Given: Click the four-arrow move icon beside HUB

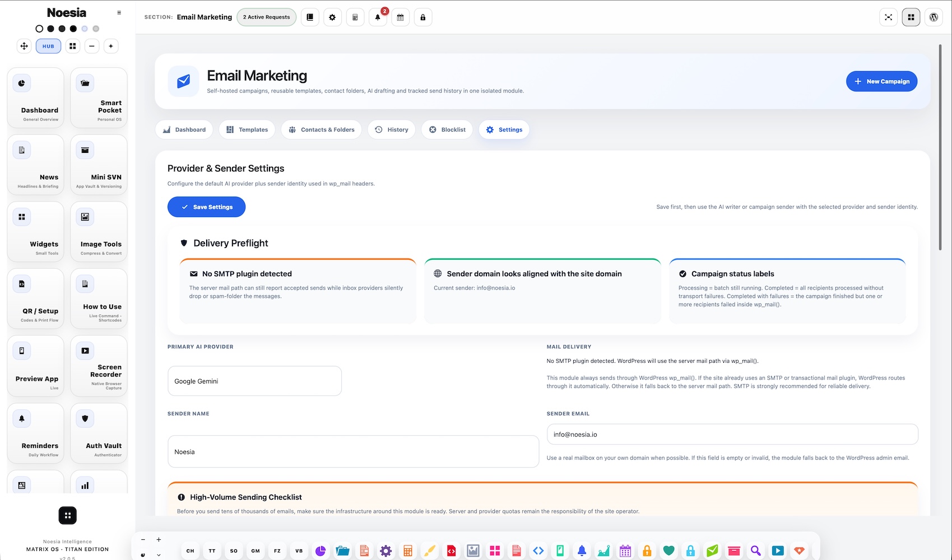Looking at the screenshot, I should click(x=24, y=46).
